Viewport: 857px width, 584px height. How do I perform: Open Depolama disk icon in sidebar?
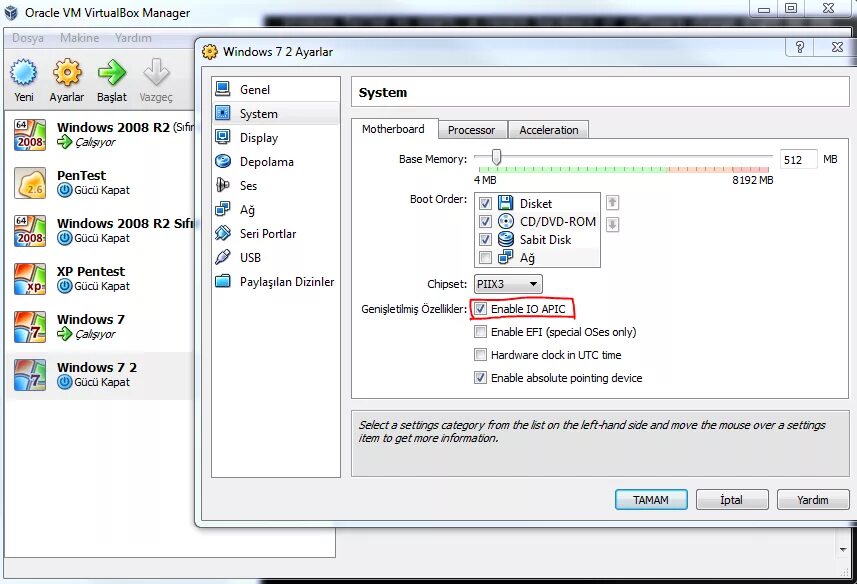tap(223, 161)
